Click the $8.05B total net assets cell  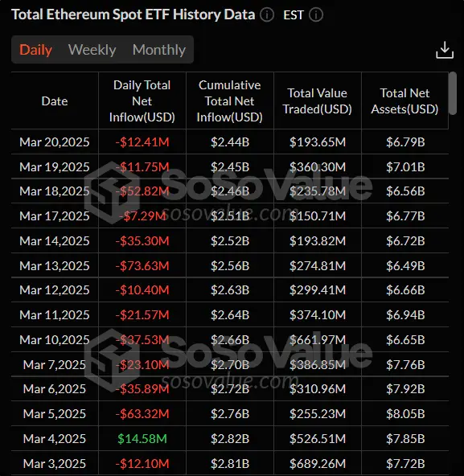tap(405, 414)
